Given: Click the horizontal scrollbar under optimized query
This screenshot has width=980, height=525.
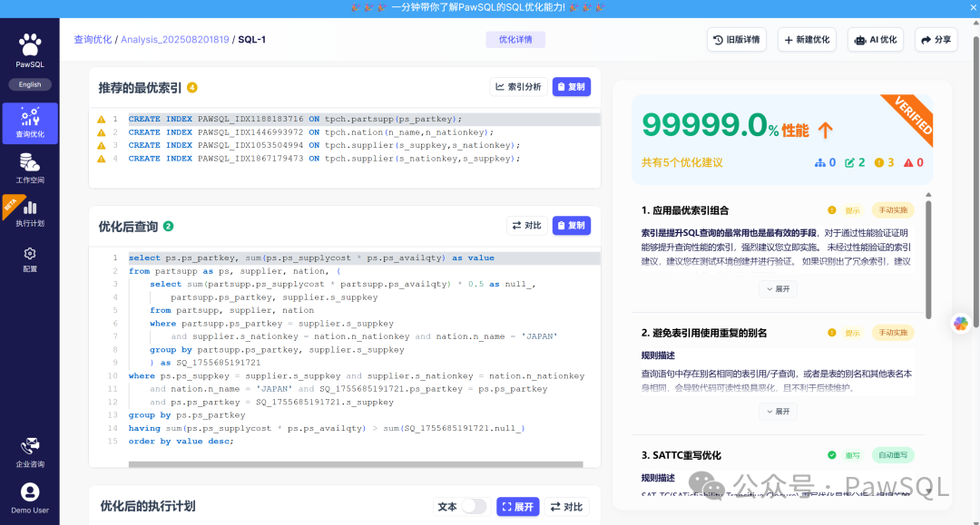Looking at the screenshot, I should click(x=356, y=464).
